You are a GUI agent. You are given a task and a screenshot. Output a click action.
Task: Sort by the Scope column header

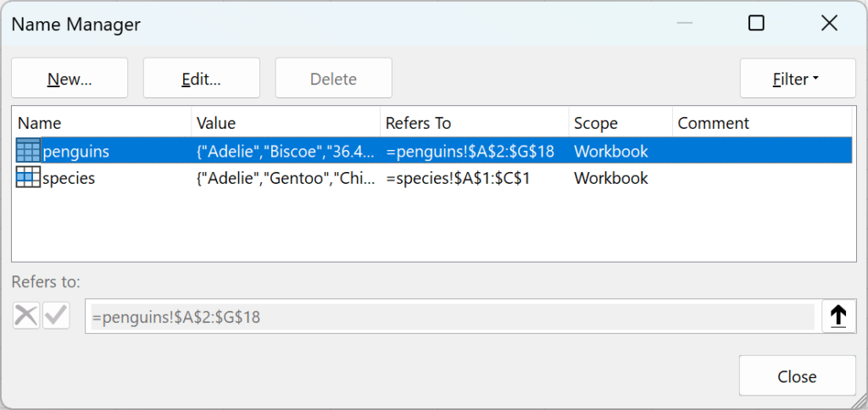(620, 124)
